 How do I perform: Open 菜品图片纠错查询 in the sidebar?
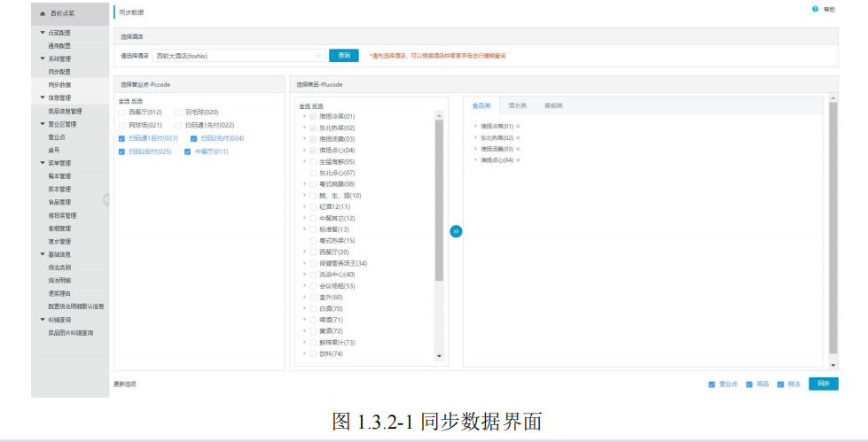coord(70,333)
